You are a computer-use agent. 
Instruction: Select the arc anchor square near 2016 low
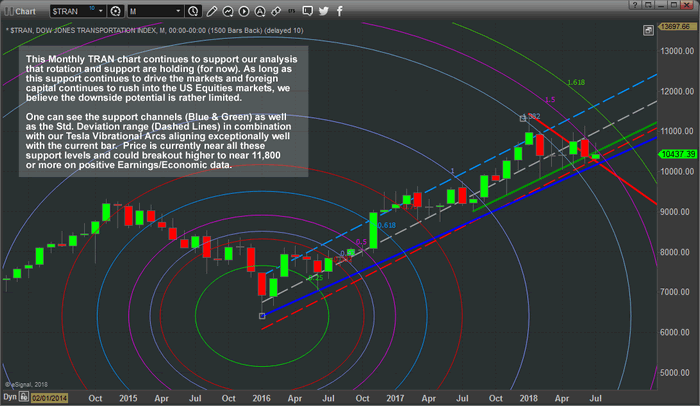coord(262,316)
